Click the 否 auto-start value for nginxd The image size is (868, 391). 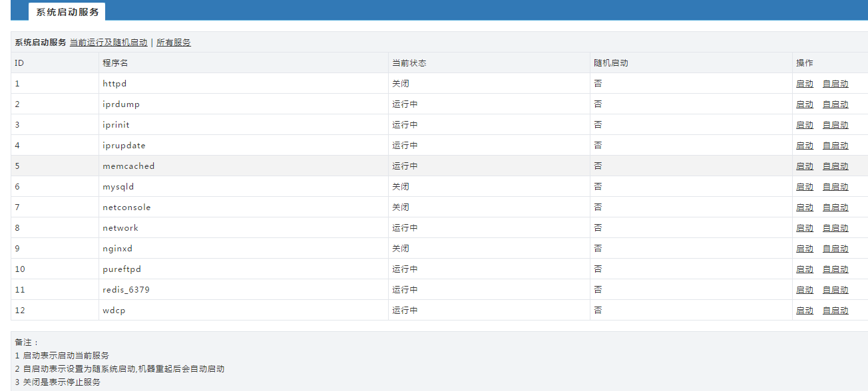(x=598, y=249)
